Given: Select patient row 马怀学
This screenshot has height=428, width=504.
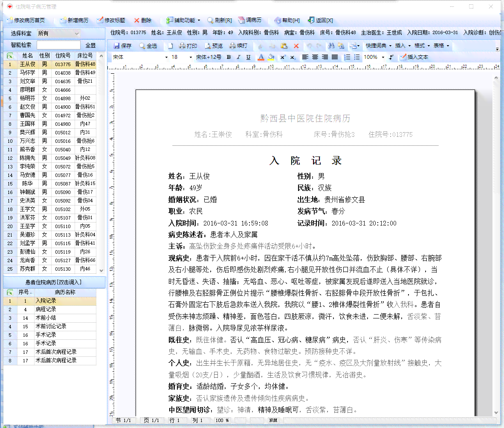Looking at the screenshot, I should (50, 72).
